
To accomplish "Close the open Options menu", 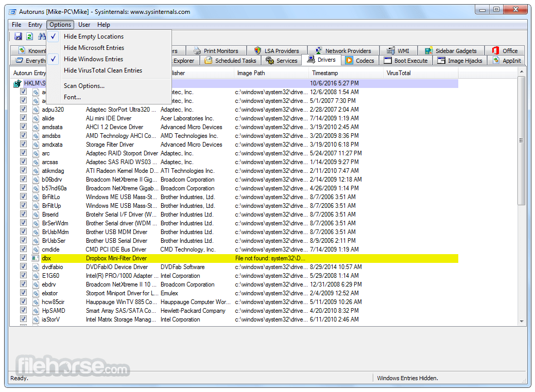I will [60, 25].
